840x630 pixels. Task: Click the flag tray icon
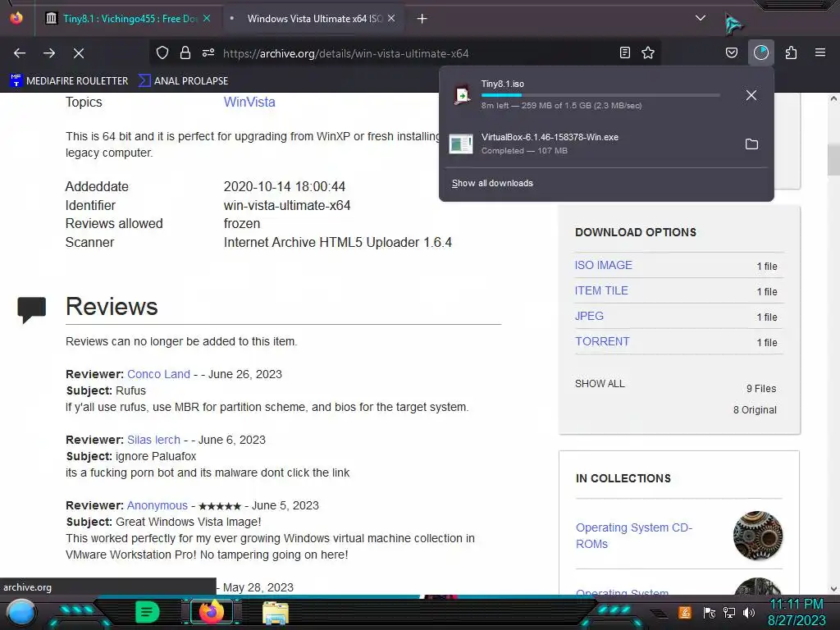pyautogui.click(x=710, y=612)
